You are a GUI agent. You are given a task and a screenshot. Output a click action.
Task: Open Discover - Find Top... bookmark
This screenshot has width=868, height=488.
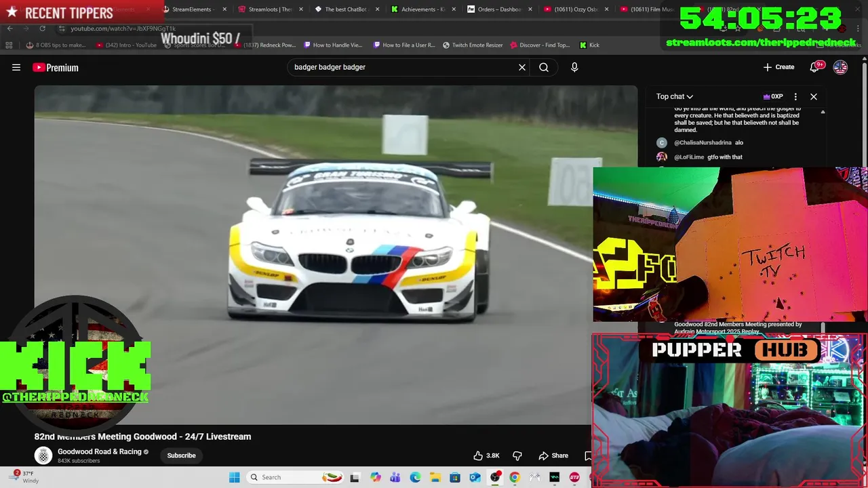[540, 45]
